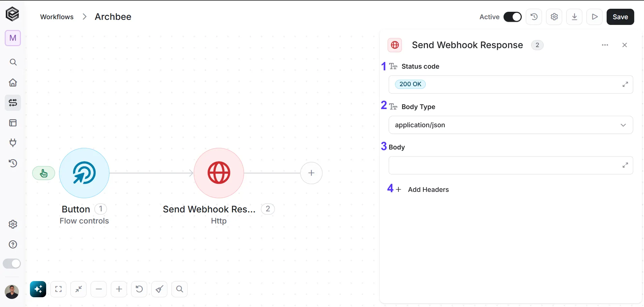Open the AI assistant sparkle icon
Viewport: 644px width, 307px height.
coord(38,289)
